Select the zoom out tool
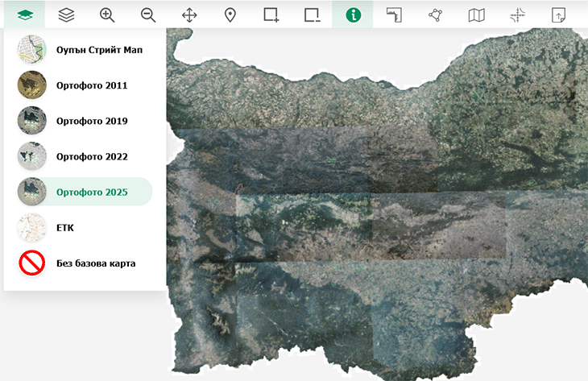Image resolution: width=588 pixels, height=381 pixels. tap(148, 15)
